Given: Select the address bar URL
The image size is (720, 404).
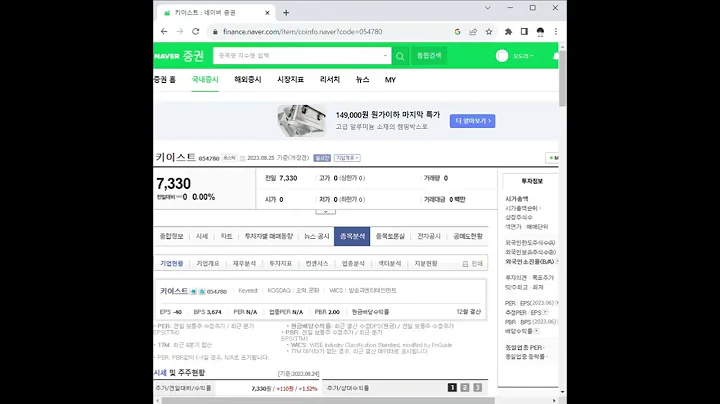Looking at the screenshot, I should point(302,32).
